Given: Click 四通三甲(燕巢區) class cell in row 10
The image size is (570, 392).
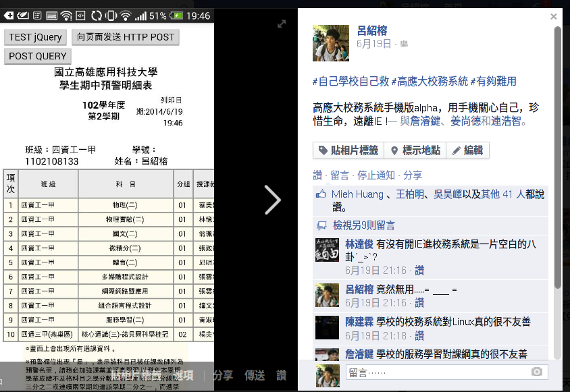Looking at the screenshot, I should (x=47, y=334).
